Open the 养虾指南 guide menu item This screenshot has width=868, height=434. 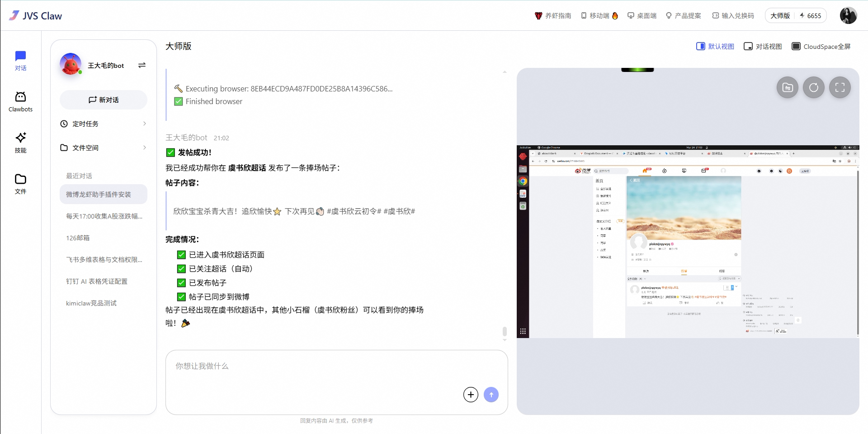point(553,16)
